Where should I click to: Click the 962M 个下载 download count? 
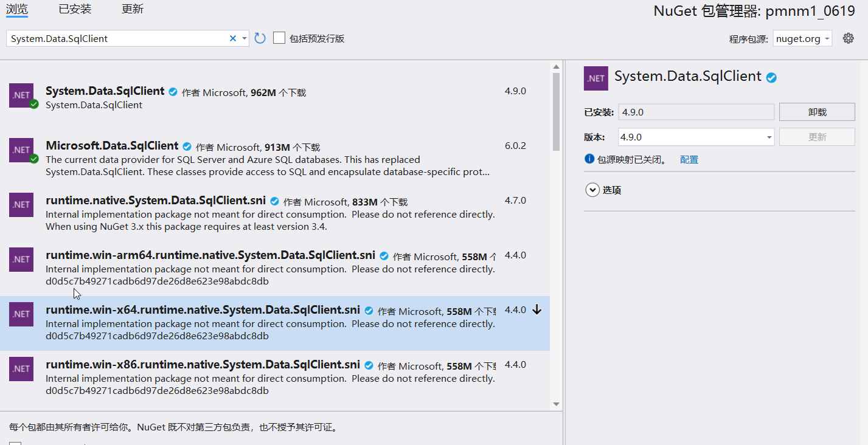point(279,93)
